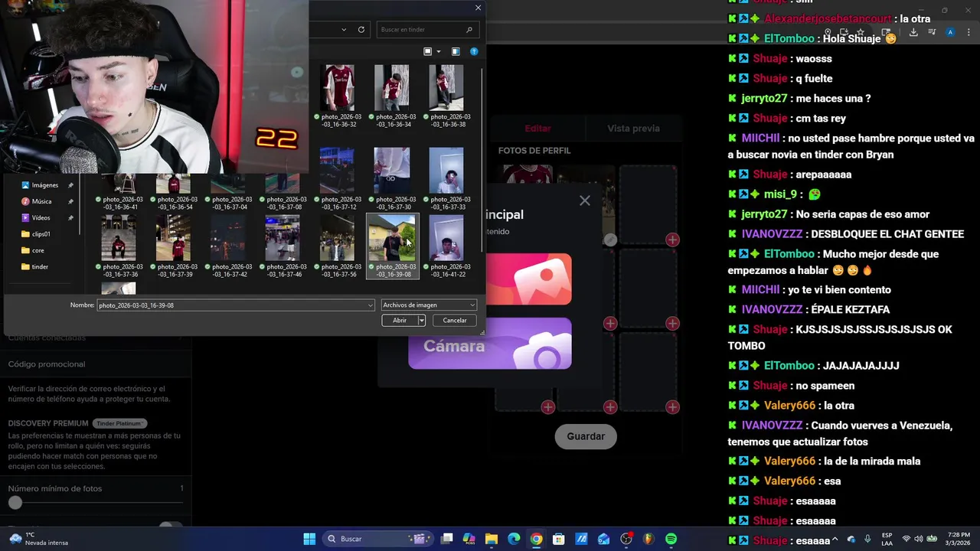Click the search magnifier in the file dialog

pyautogui.click(x=469, y=30)
